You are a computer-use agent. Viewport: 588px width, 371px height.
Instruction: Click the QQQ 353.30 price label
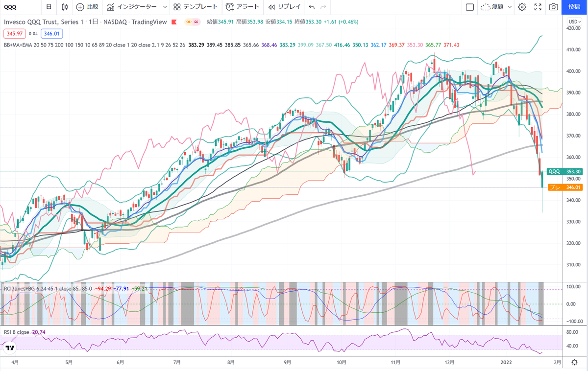[x=564, y=172]
